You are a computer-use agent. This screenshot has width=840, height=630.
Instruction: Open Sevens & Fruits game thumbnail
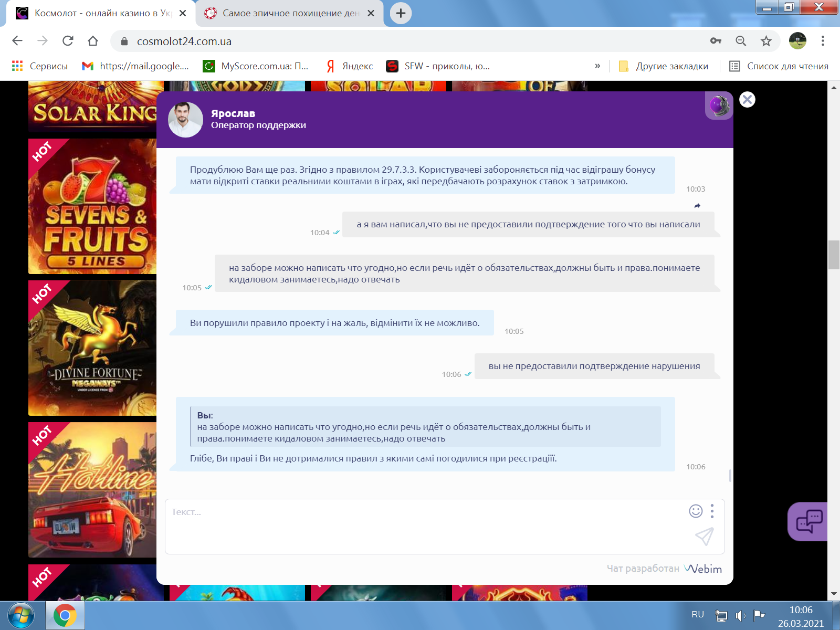click(x=92, y=206)
